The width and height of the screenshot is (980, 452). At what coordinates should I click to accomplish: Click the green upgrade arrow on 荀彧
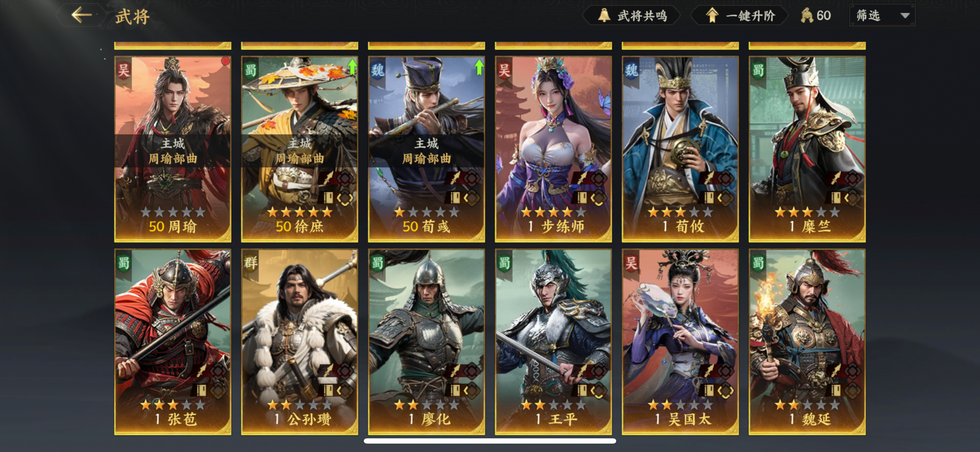(x=479, y=67)
